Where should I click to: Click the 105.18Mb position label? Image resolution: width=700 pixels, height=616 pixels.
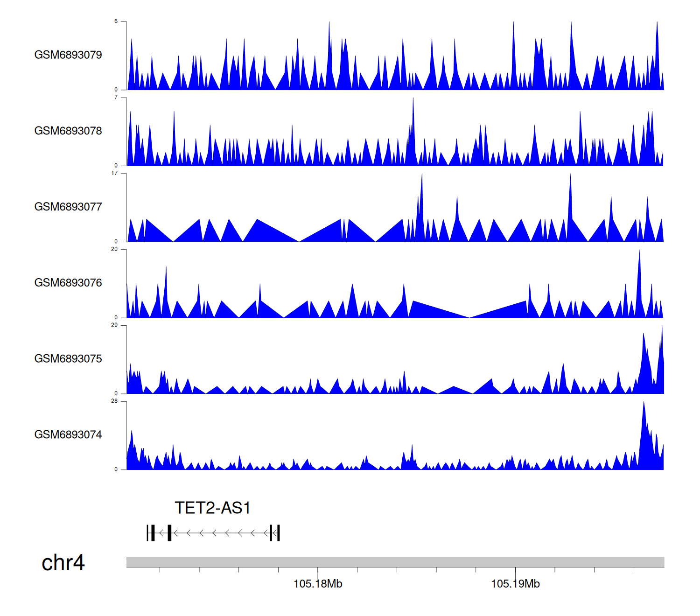(x=318, y=584)
